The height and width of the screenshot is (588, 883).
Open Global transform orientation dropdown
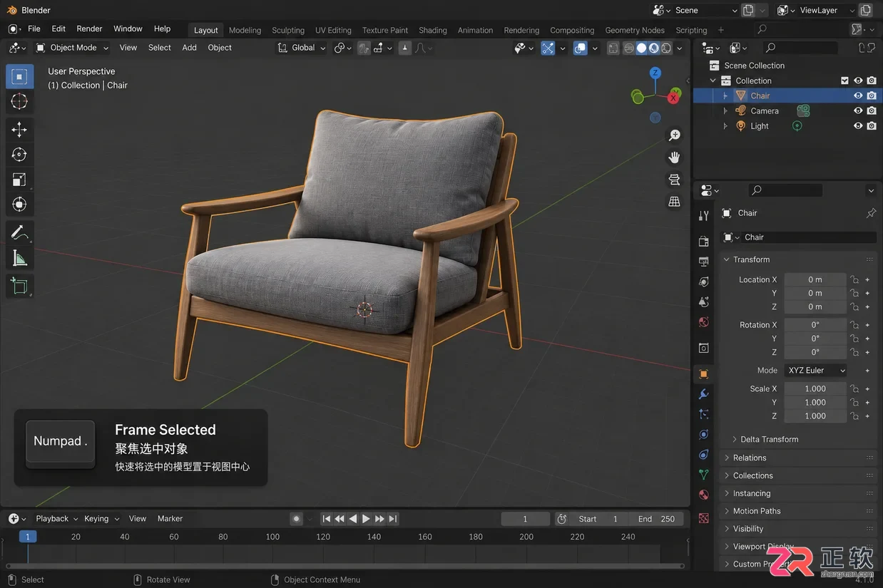point(301,48)
